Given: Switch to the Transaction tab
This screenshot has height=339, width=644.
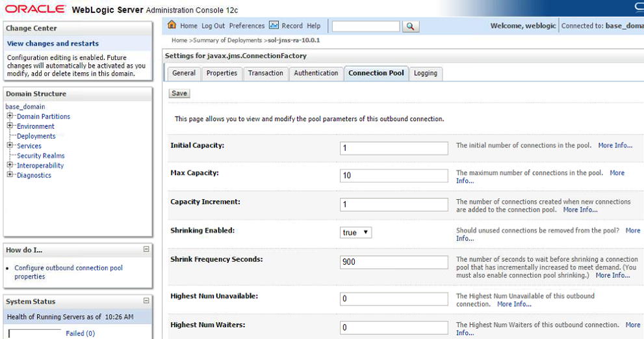Looking at the screenshot, I should pos(265,74).
